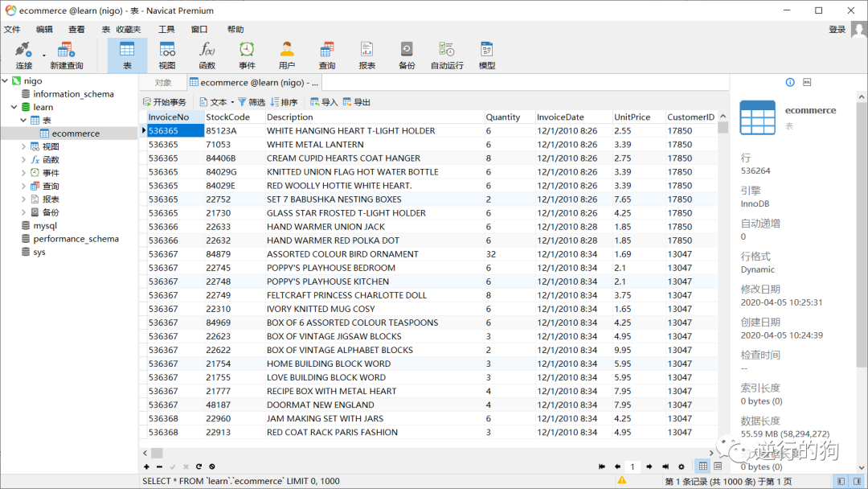The height and width of the screenshot is (489, 868).
Task: Go to the previous page of records
Action: (618, 466)
